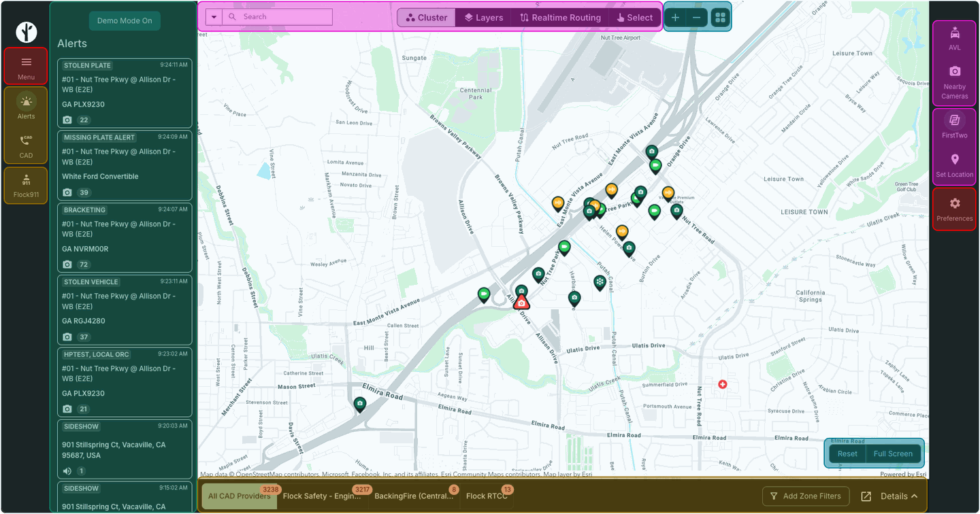Toggle the Select tool
Image resolution: width=980 pixels, height=514 pixels.
point(634,18)
